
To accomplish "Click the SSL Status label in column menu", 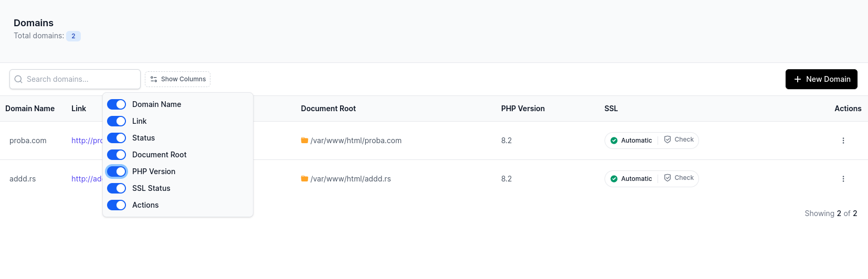I will click(x=151, y=188).
